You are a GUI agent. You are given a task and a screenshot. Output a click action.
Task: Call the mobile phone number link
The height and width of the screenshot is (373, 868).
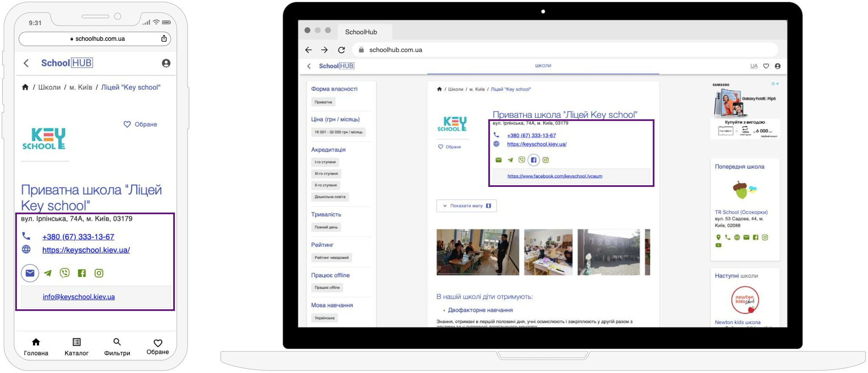click(x=78, y=237)
